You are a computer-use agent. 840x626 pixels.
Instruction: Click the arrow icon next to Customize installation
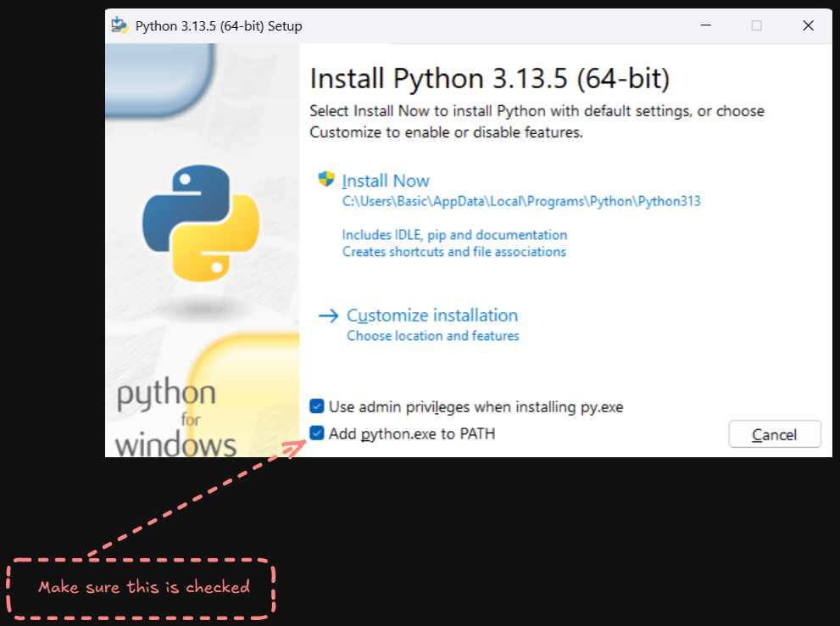(x=328, y=316)
